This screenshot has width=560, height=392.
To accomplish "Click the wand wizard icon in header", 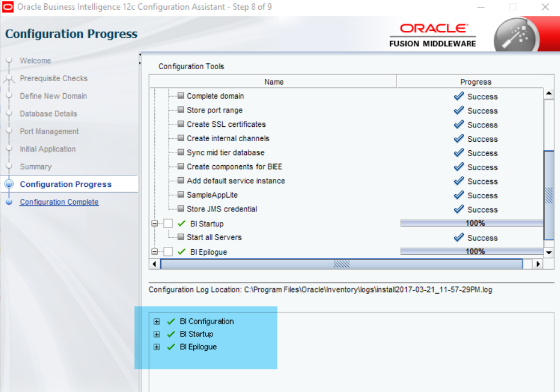I will tap(515, 36).
